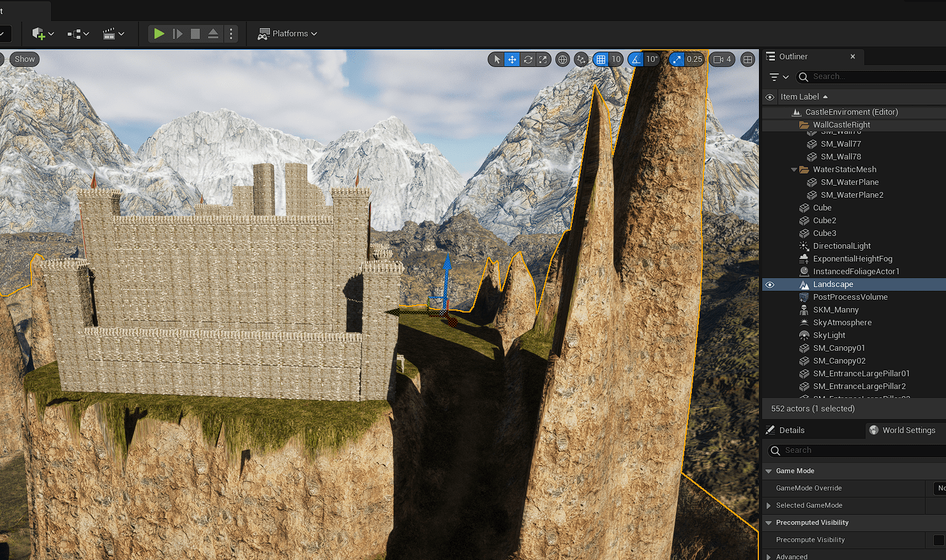This screenshot has height=560, width=946.
Task: Open the Platforms dropdown
Action: click(x=287, y=34)
